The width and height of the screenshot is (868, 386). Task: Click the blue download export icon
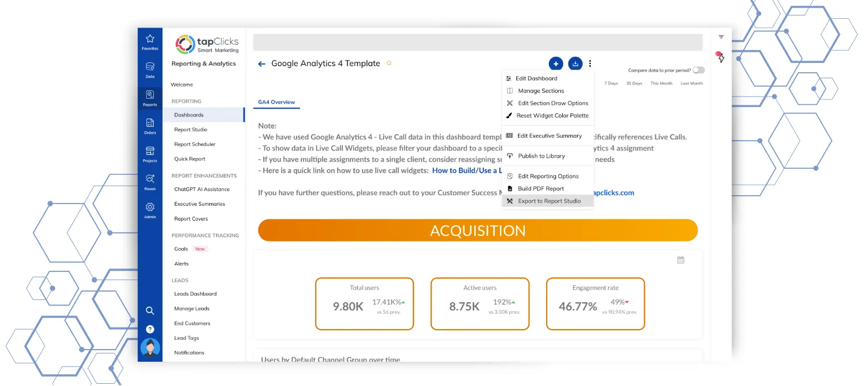[575, 64]
